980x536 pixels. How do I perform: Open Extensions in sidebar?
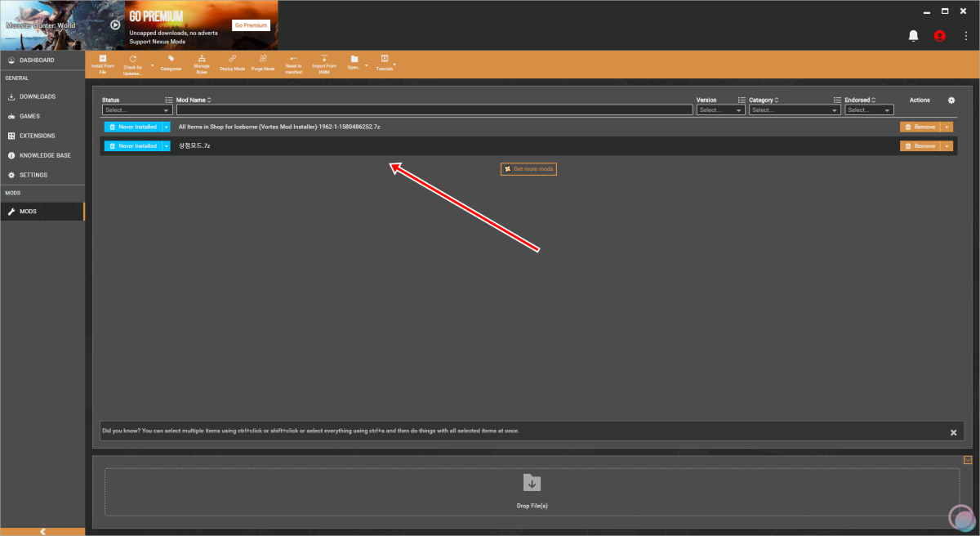[x=42, y=136]
